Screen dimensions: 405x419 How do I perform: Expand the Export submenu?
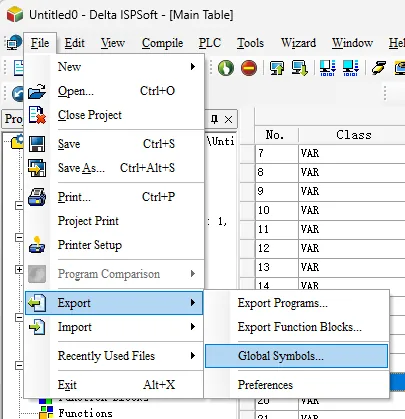coord(114,303)
